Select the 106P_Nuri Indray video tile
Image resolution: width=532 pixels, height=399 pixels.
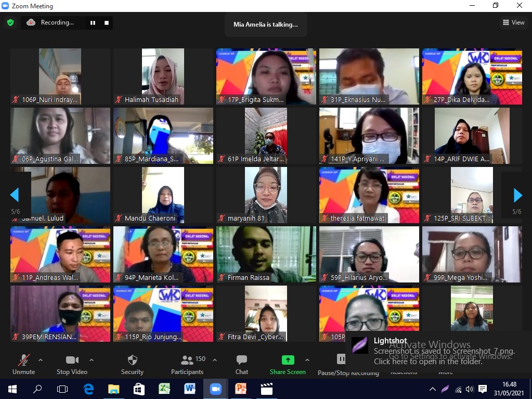coord(60,76)
